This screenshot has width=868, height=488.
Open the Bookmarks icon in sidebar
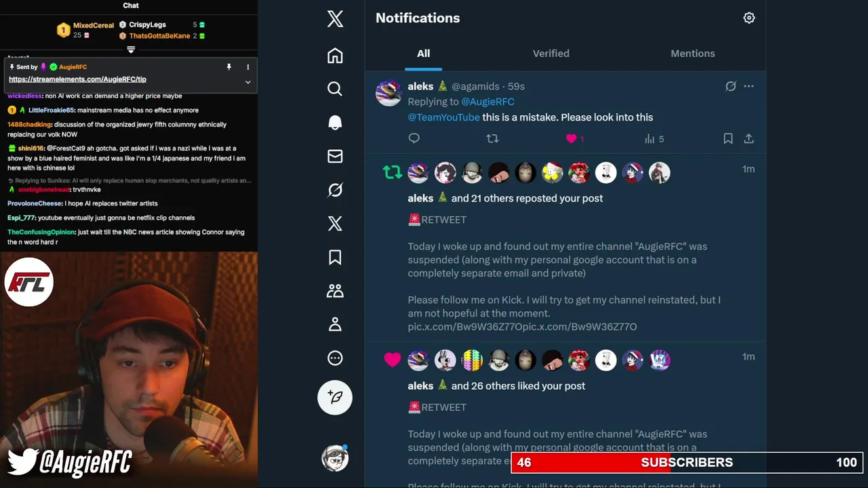click(335, 257)
